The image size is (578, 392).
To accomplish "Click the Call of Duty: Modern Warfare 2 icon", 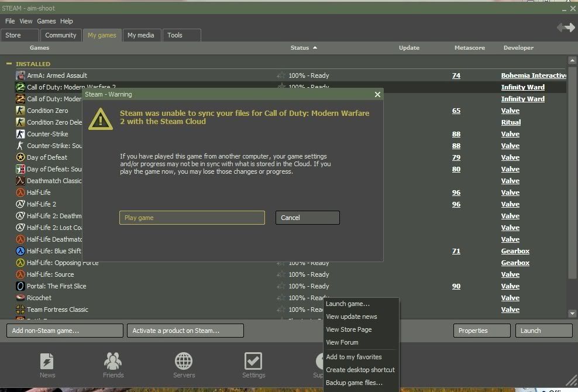I will pos(20,87).
